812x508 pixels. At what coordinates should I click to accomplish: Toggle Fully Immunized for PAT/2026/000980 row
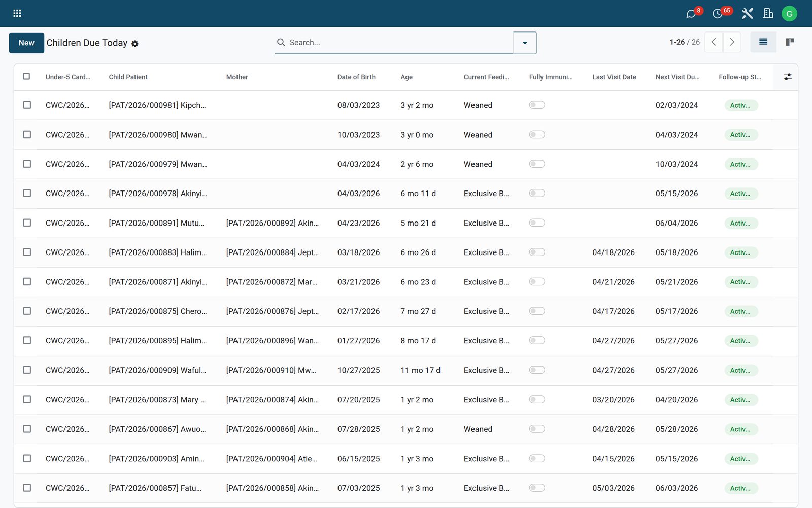[537, 134]
